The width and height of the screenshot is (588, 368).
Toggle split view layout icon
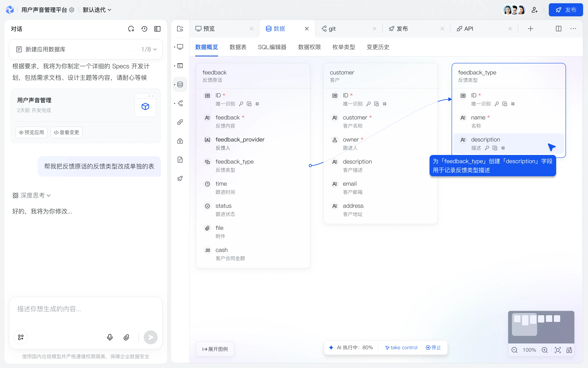[x=559, y=29]
